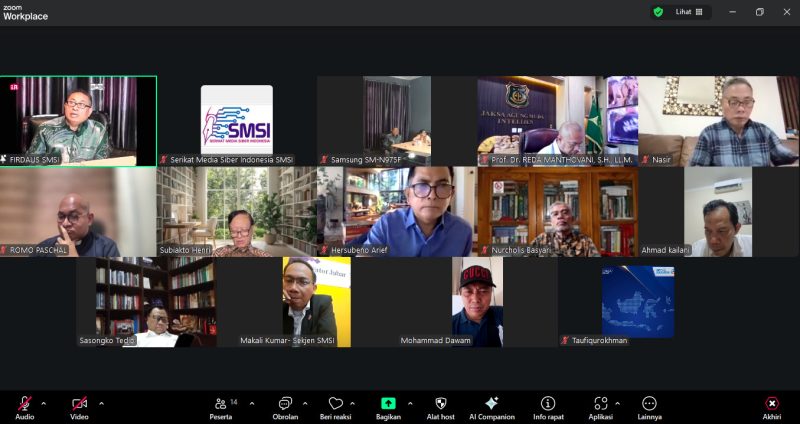Image resolution: width=800 pixels, height=424 pixels.
Task: Open Alat host shield tools
Action: pyautogui.click(x=440, y=404)
